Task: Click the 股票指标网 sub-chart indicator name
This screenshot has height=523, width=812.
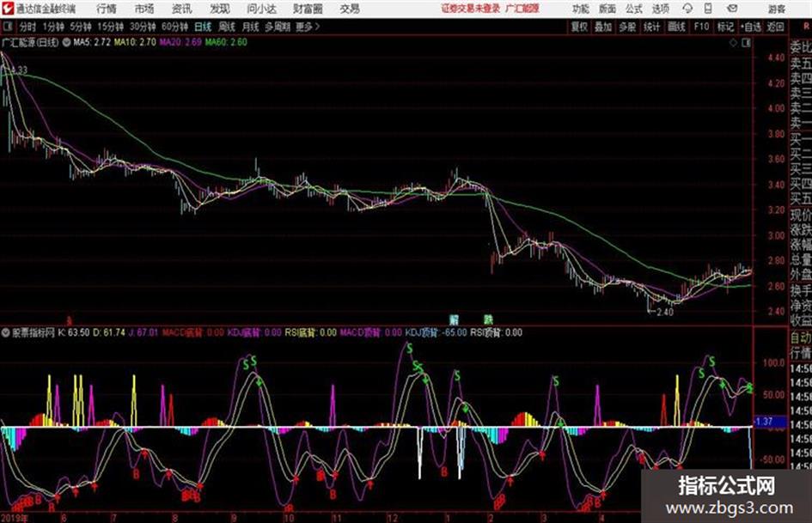Action: point(34,332)
